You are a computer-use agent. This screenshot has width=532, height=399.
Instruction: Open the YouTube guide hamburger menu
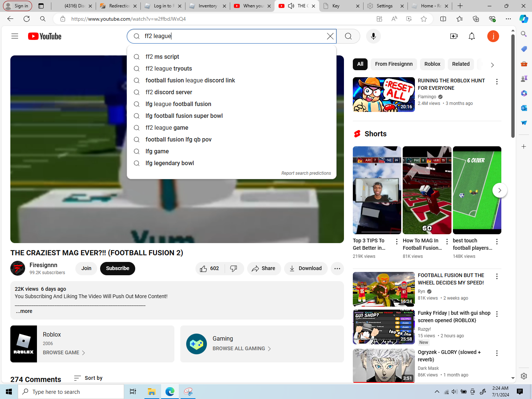coord(15,36)
